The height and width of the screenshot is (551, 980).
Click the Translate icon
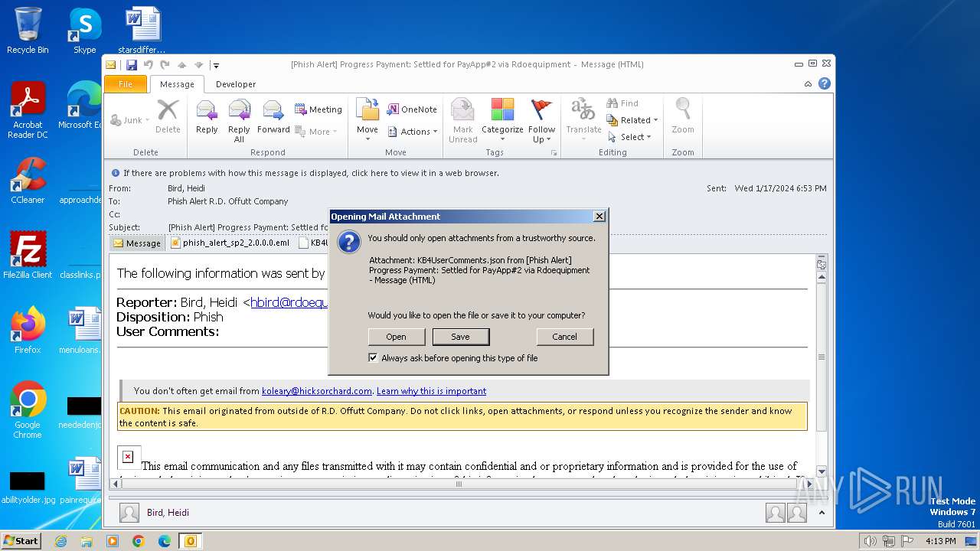pos(583,118)
